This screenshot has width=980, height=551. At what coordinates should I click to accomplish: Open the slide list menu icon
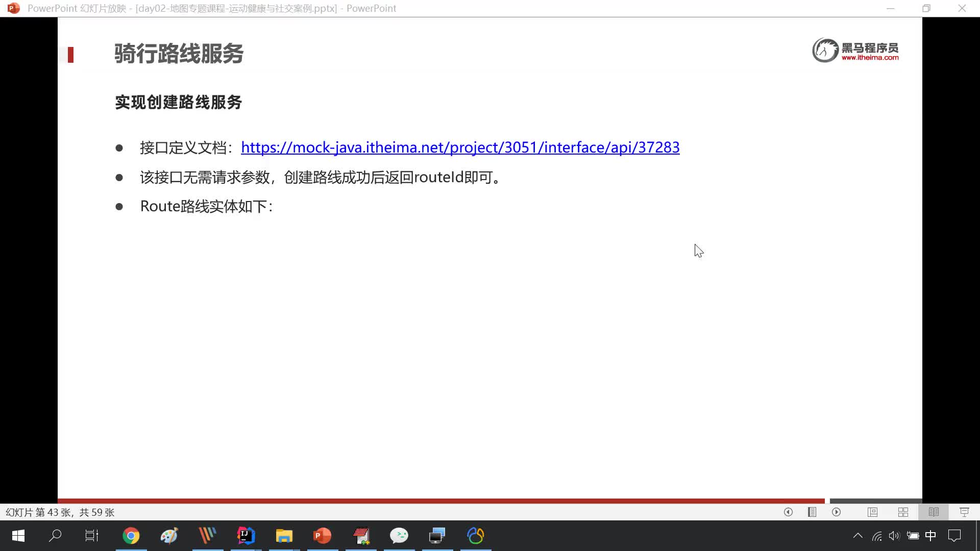812,512
